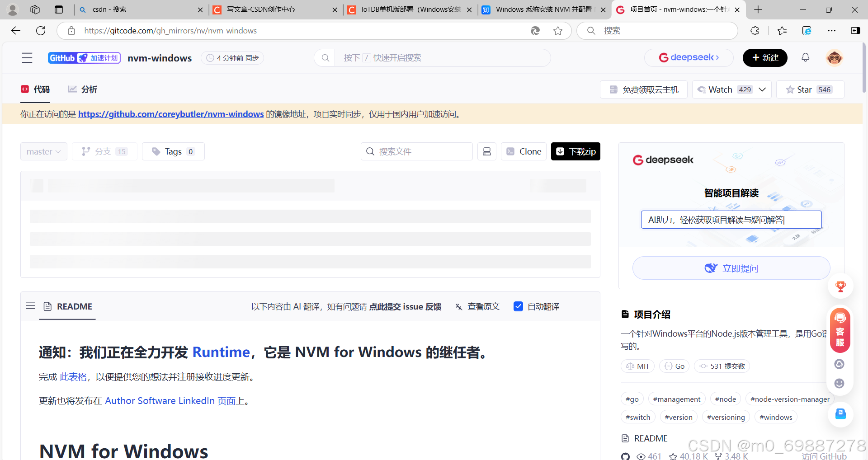Click 免费领取云主机 button
This screenshot has width=868, height=460.
643,89
